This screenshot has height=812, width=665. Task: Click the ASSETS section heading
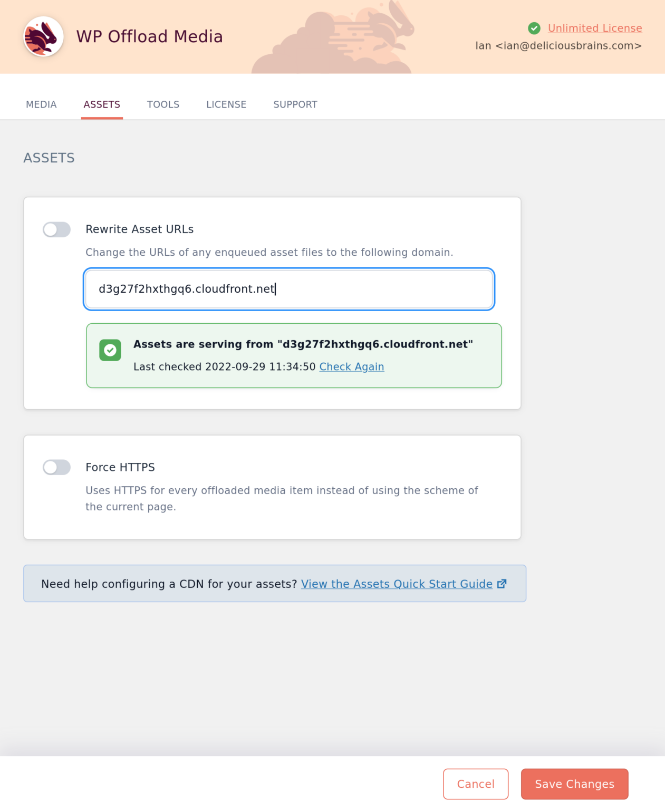click(49, 158)
